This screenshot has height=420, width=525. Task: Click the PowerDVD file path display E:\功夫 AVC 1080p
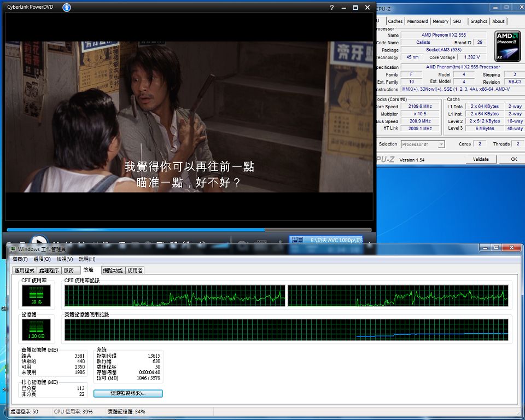(326, 240)
